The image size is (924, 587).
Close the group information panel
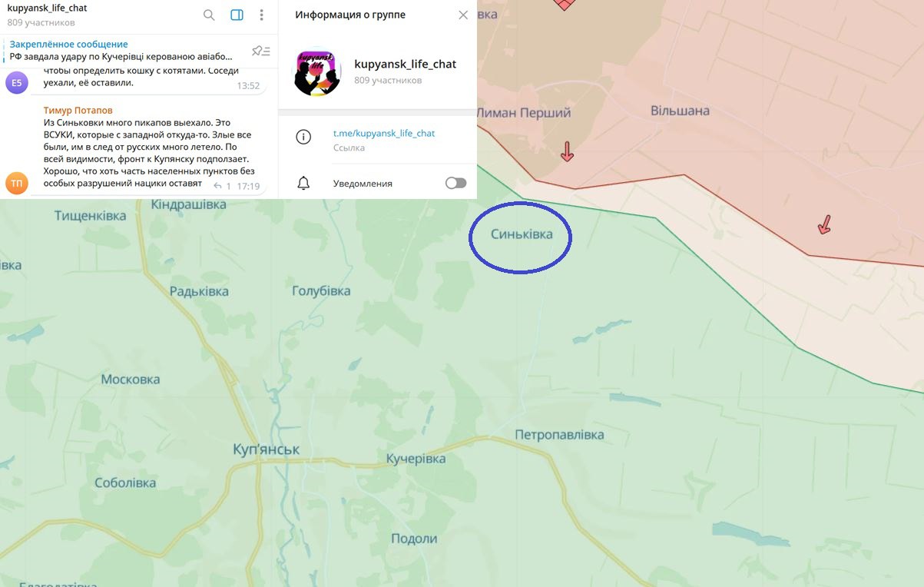click(462, 15)
